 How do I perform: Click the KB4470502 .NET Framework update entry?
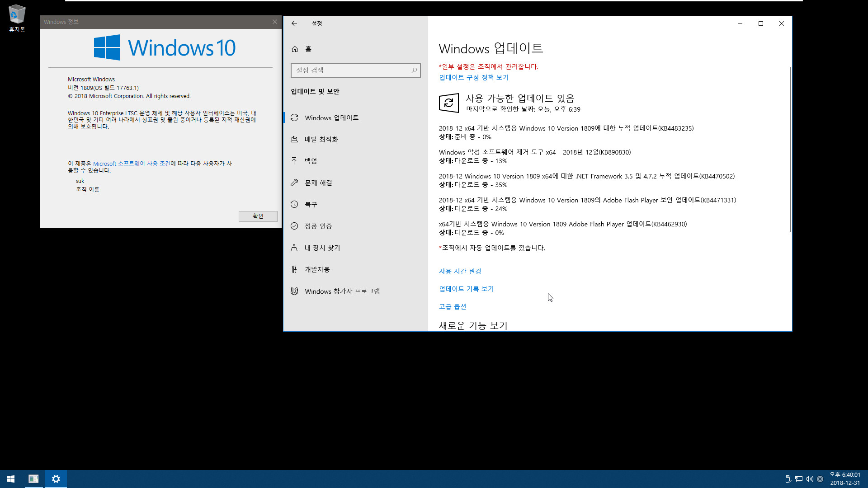587,180
